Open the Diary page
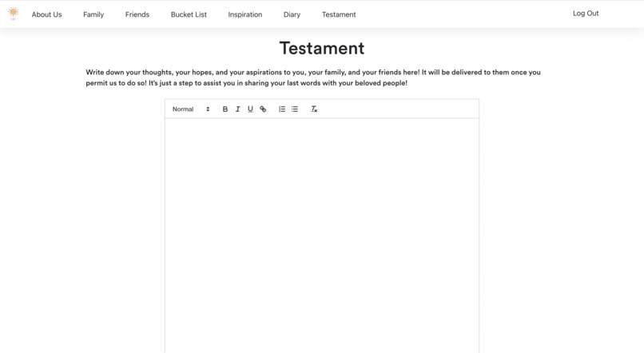644x353 pixels. tap(292, 14)
